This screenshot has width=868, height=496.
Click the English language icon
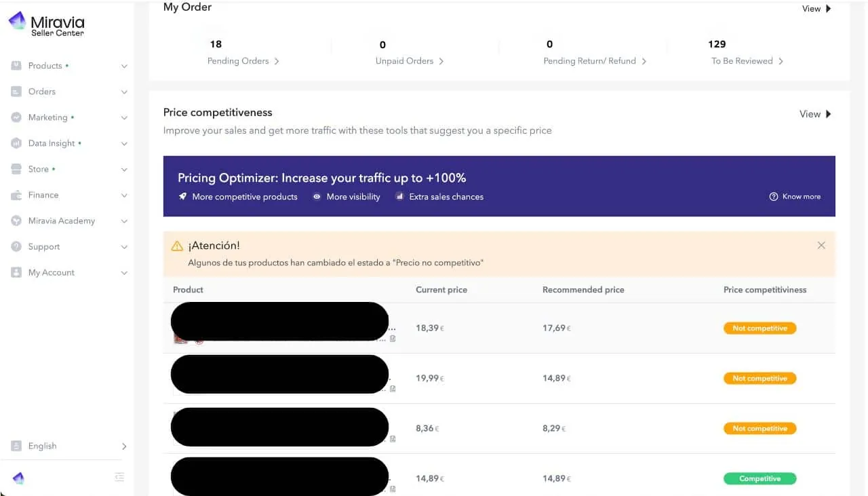click(16, 446)
